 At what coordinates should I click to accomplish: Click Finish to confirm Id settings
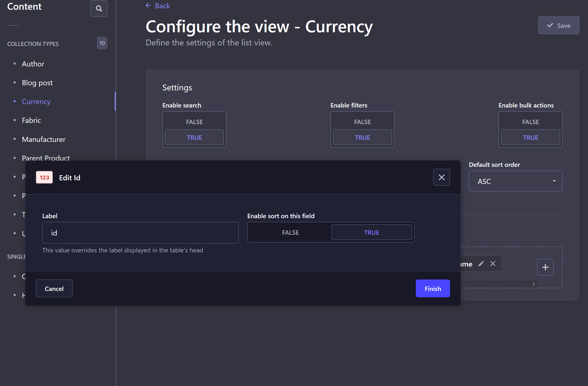[x=432, y=288]
